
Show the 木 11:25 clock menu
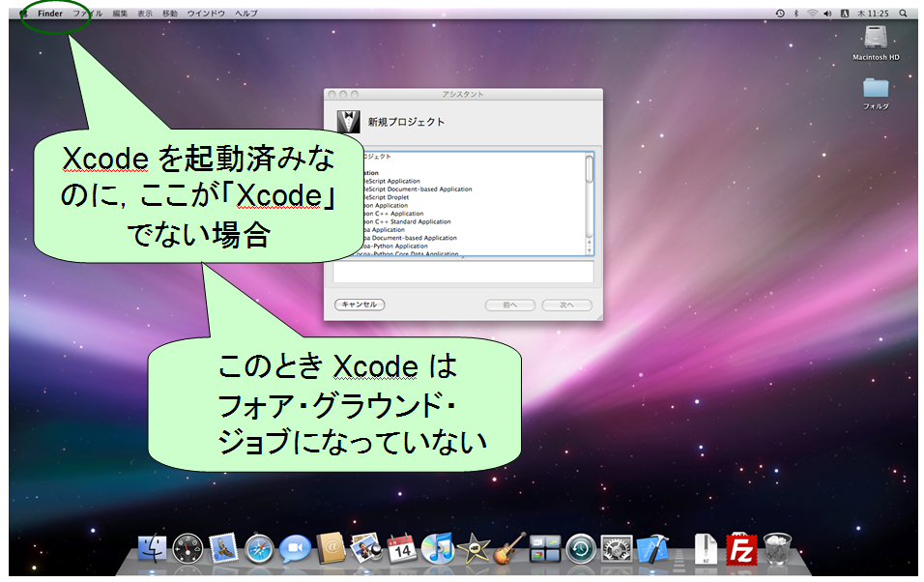873,13
